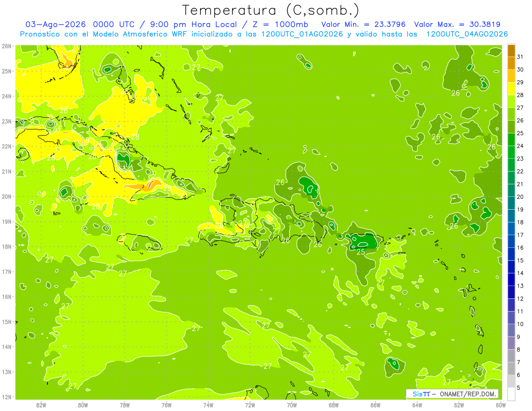Click the 74W longitude axis label

pos(208,405)
